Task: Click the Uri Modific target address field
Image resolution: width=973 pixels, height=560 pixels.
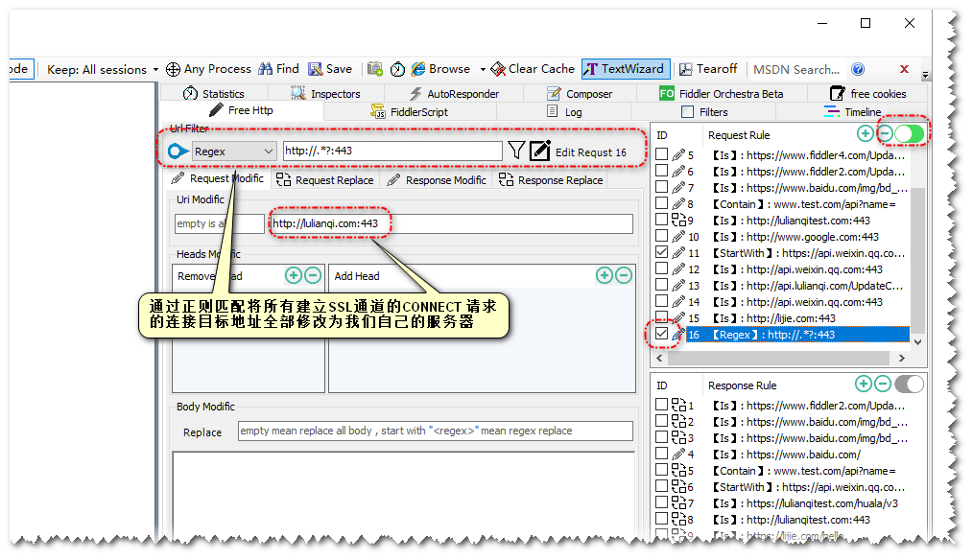Action: [452, 223]
